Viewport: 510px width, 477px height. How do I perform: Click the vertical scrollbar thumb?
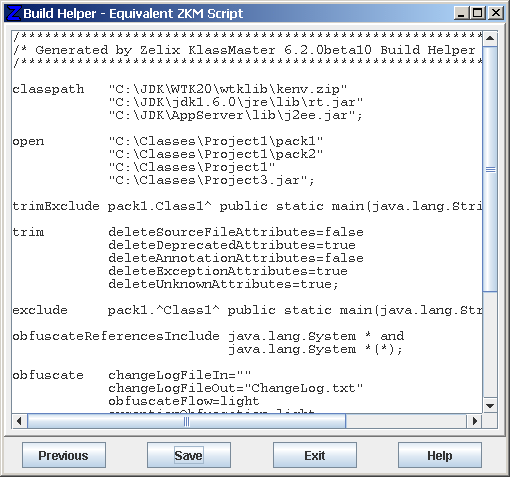pos(490,169)
